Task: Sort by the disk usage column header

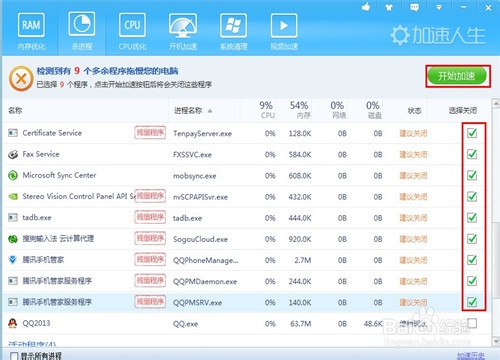Action: point(373,110)
